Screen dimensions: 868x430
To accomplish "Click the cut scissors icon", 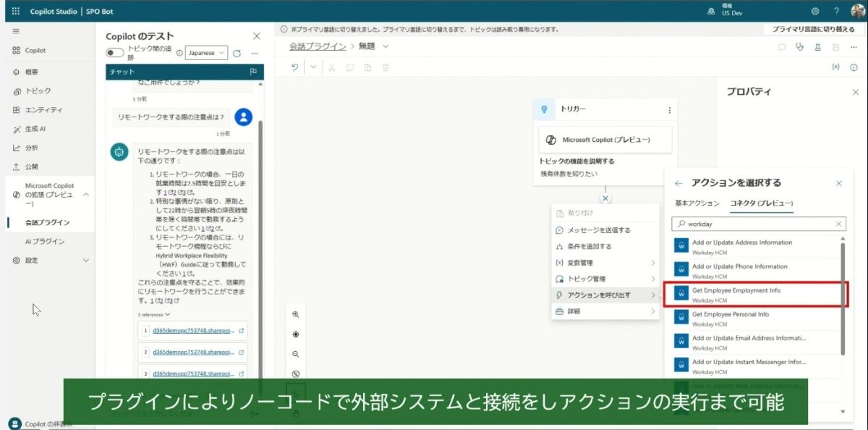I will tap(331, 67).
